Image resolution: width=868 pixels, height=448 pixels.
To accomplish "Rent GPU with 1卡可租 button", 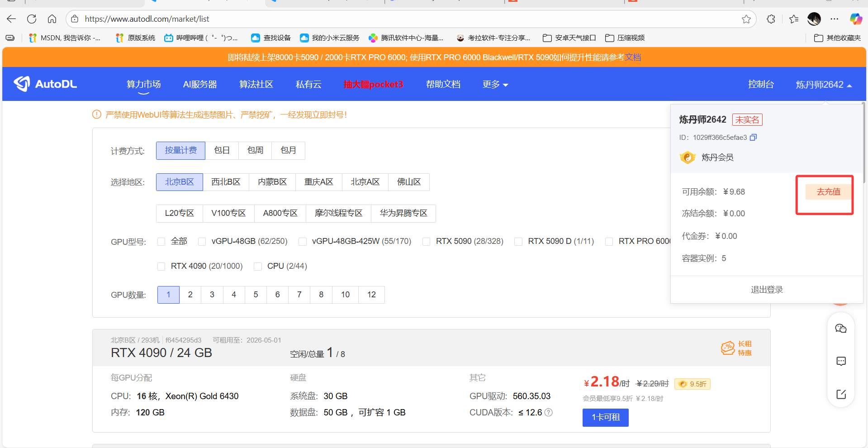I will [605, 417].
